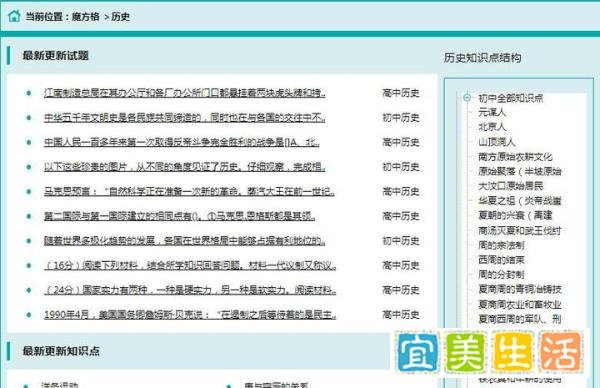Open the question starting with 随着世界多极化趋势
600x388 pixels.
coord(184,241)
